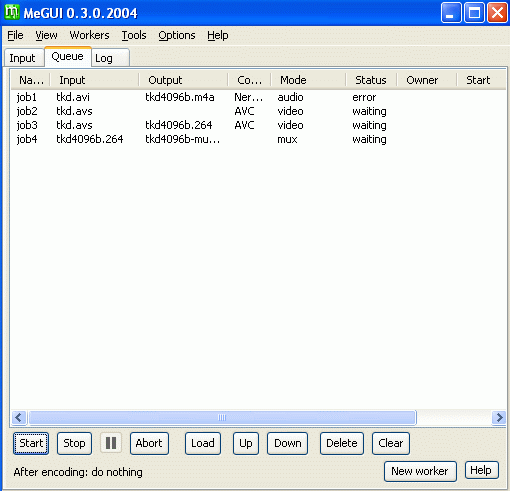The width and height of the screenshot is (510, 491).
Task: Click the Delete button
Action: click(342, 443)
